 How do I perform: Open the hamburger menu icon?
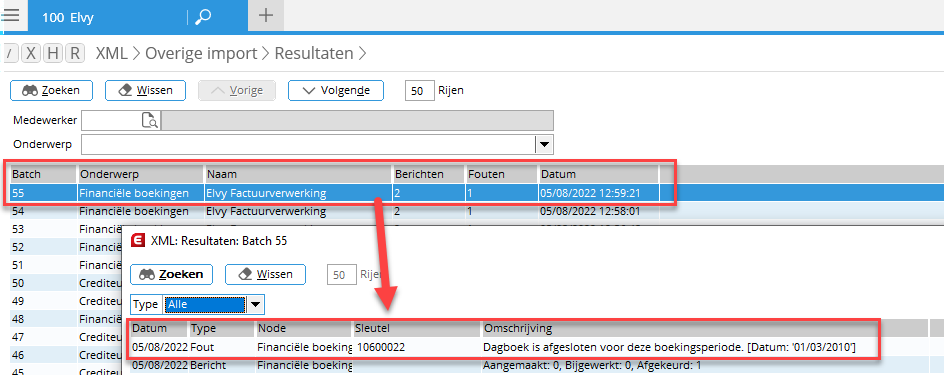click(x=11, y=15)
